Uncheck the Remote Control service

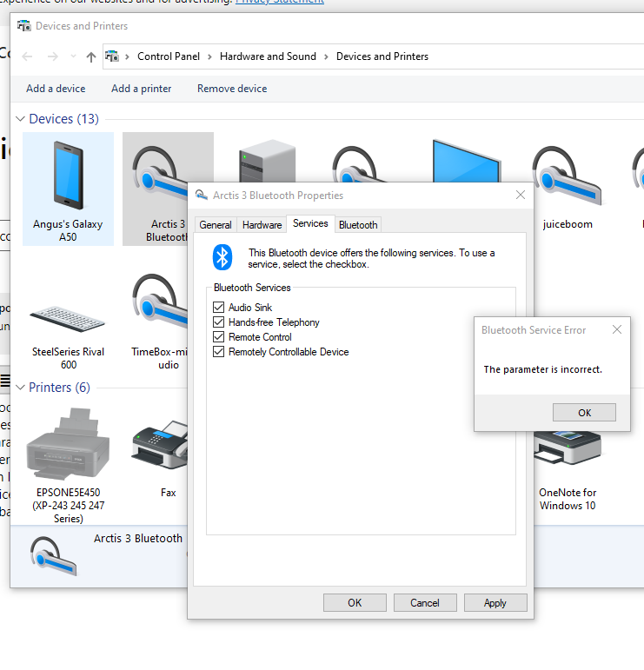(218, 336)
